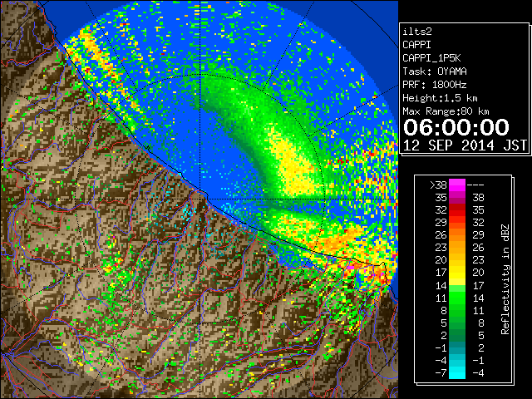Select the "CAPPI_1P5K" product label

[x=431, y=58]
